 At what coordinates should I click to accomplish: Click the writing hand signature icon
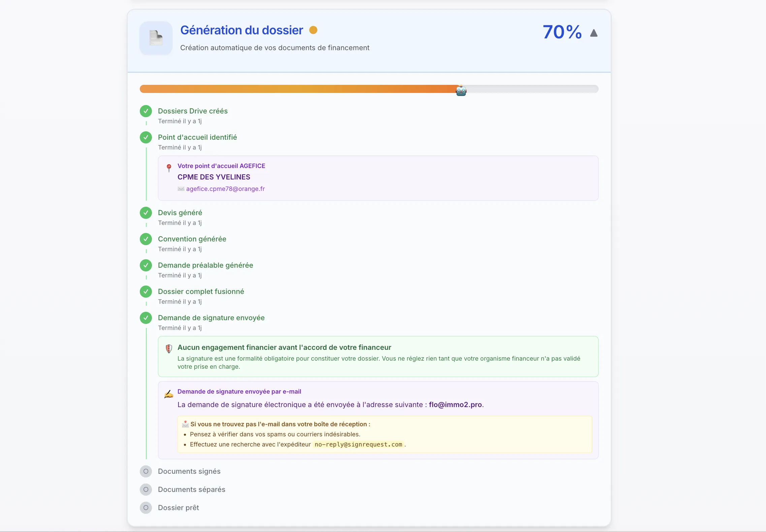click(169, 394)
